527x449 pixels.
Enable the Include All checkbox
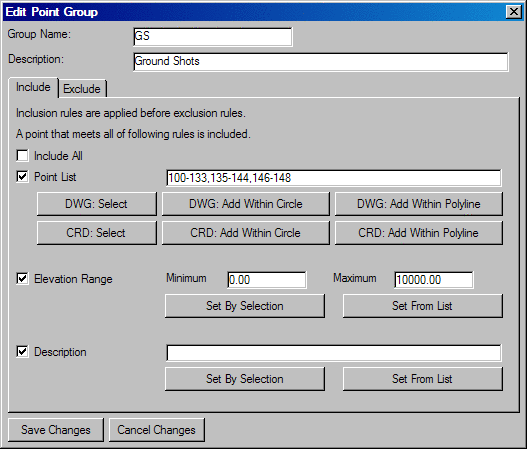coord(23,156)
